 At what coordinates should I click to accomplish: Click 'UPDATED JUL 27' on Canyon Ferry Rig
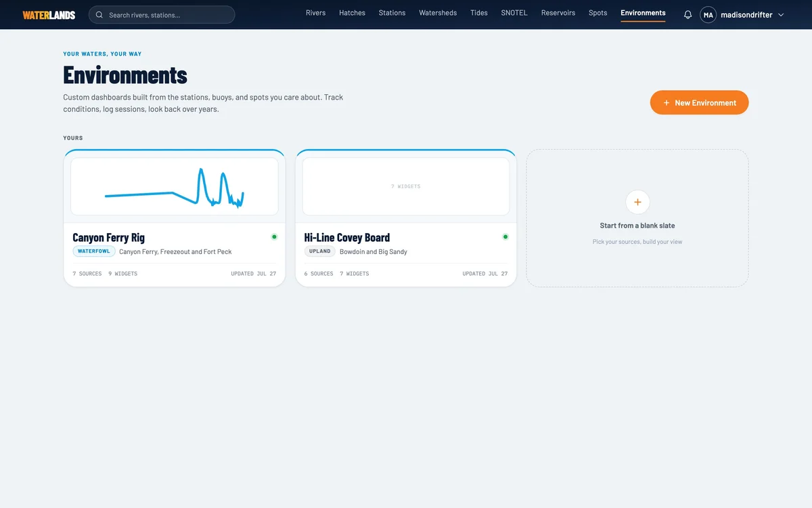(x=253, y=274)
